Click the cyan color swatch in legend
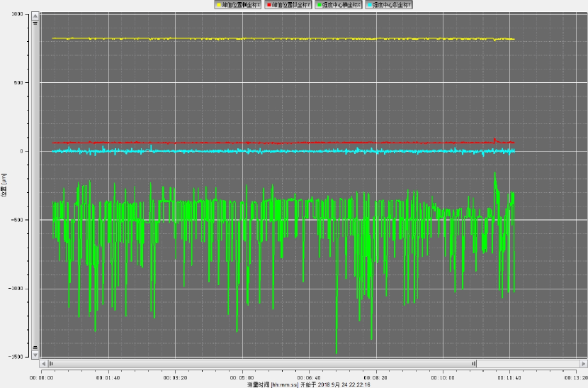 (x=370, y=5)
